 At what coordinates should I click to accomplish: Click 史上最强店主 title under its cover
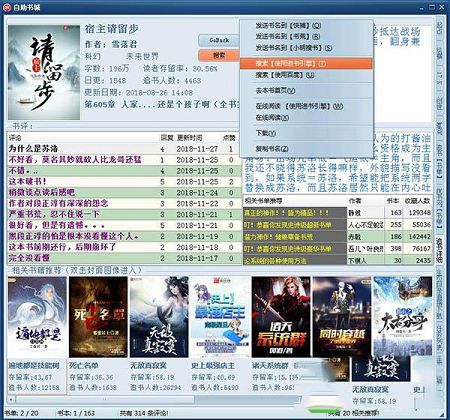213,366
